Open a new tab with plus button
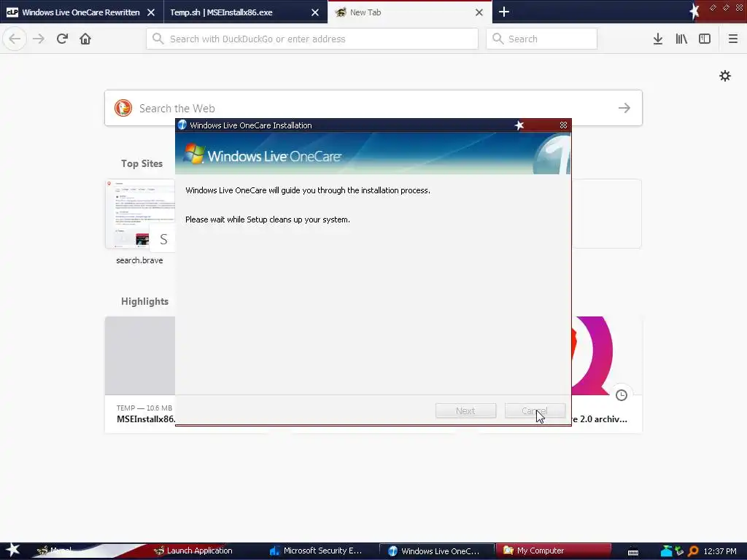Viewport: 747px width, 560px height. pyautogui.click(x=504, y=12)
